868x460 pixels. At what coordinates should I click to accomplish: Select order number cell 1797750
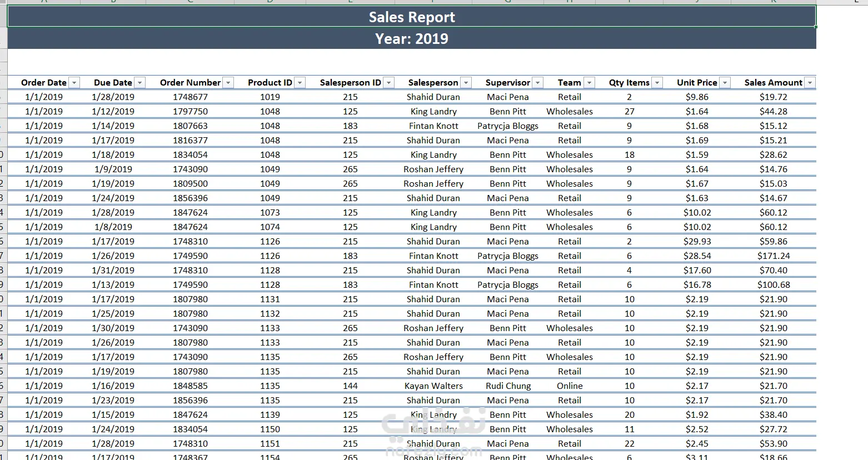point(190,111)
